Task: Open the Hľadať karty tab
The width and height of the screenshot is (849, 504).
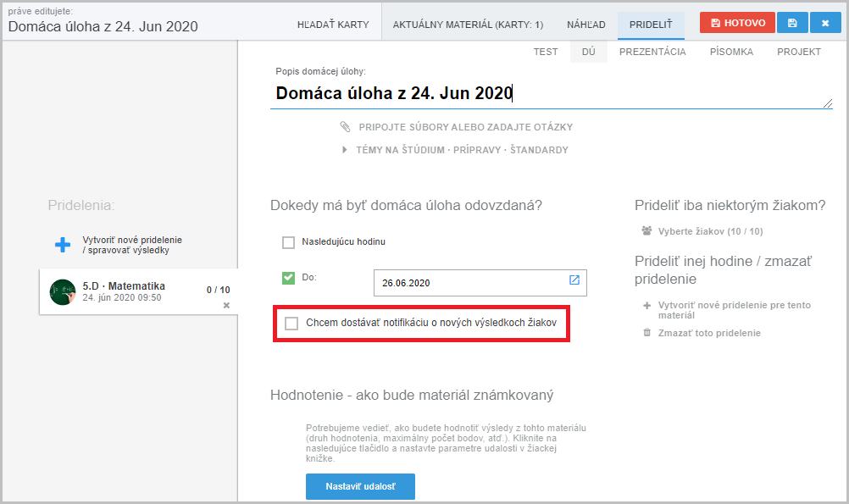Action: click(333, 25)
